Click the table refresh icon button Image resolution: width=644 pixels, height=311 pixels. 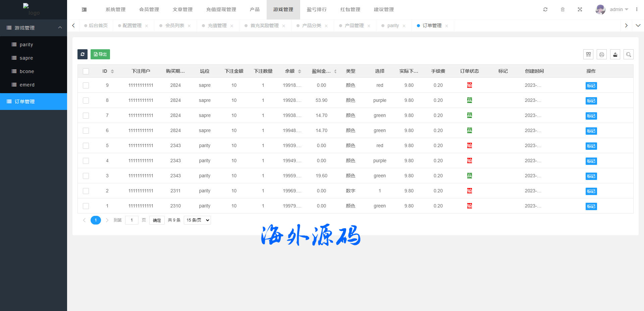point(83,54)
